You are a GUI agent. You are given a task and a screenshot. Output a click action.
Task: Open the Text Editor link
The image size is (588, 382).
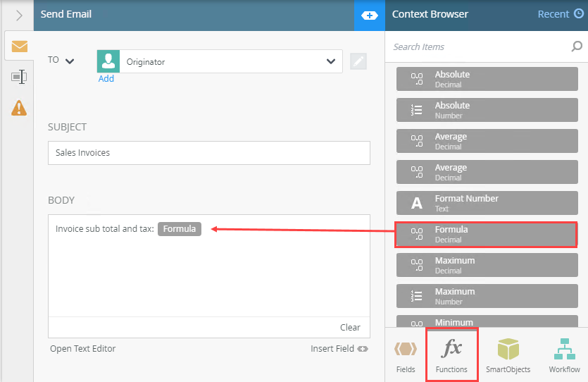[x=83, y=349]
